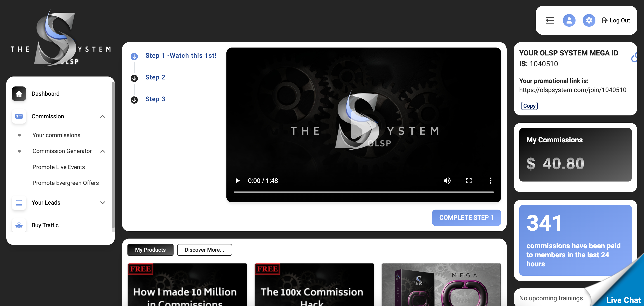Expand the Your Leads menu
The height and width of the screenshot is (306, 644).
point(103,203)
